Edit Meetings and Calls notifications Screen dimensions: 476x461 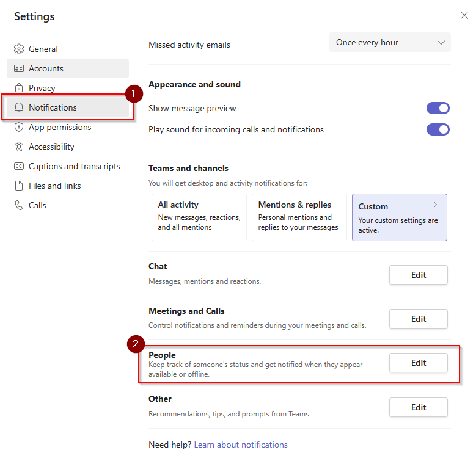click(419, 319)
